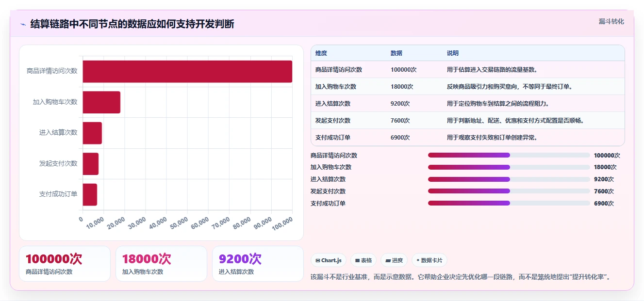Select the 表格 chip
Image resolution: width=644 pixels, height=301 pixels.
(363, 260)
